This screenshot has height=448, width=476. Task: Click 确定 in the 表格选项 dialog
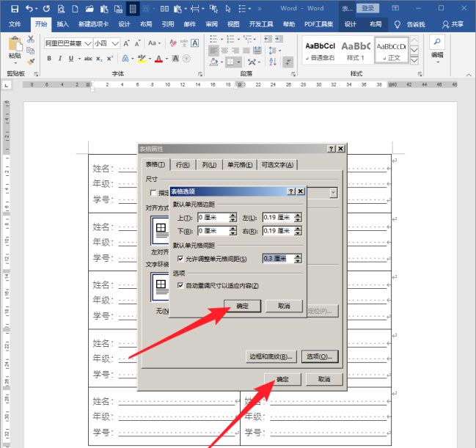[242, 306]
